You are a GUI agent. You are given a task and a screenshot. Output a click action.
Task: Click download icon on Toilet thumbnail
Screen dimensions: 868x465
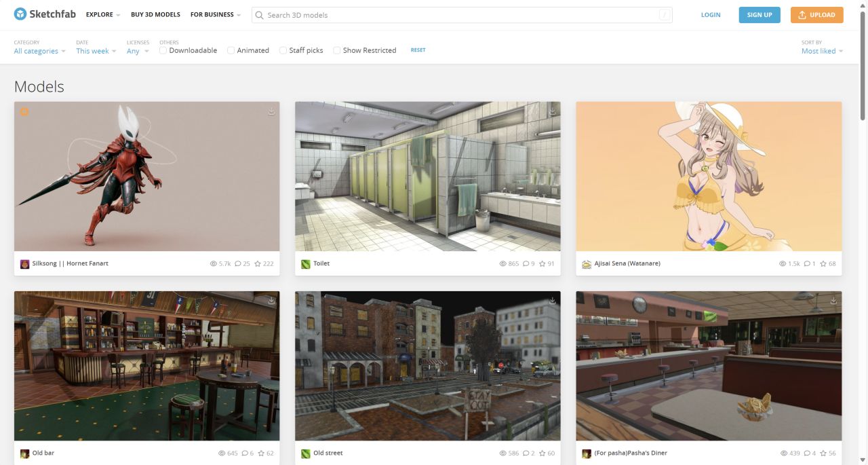point(552,111)
